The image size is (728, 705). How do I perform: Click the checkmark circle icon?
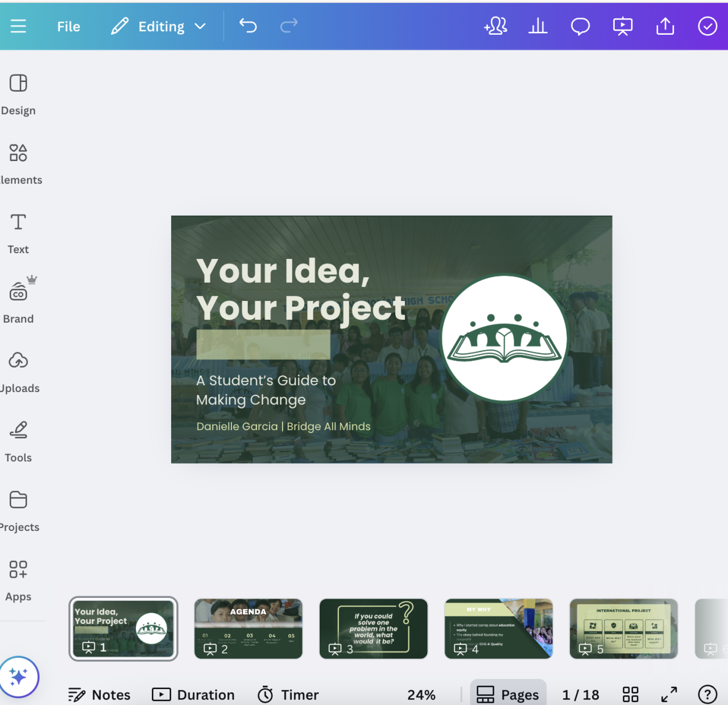point(708,26)
